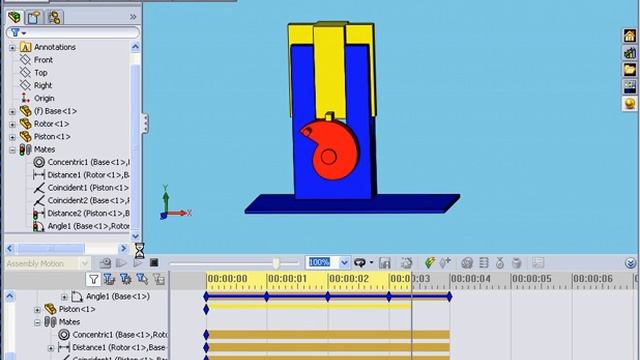Click the 00:00:05 mark on timeline ruler
Screen dimensions: 640x360
[532, 279]
